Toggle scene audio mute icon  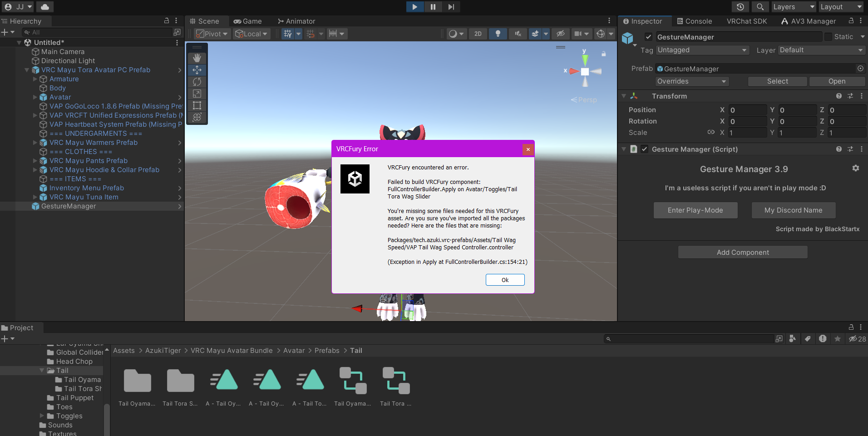pyautogui.click(x=518, y=34)
